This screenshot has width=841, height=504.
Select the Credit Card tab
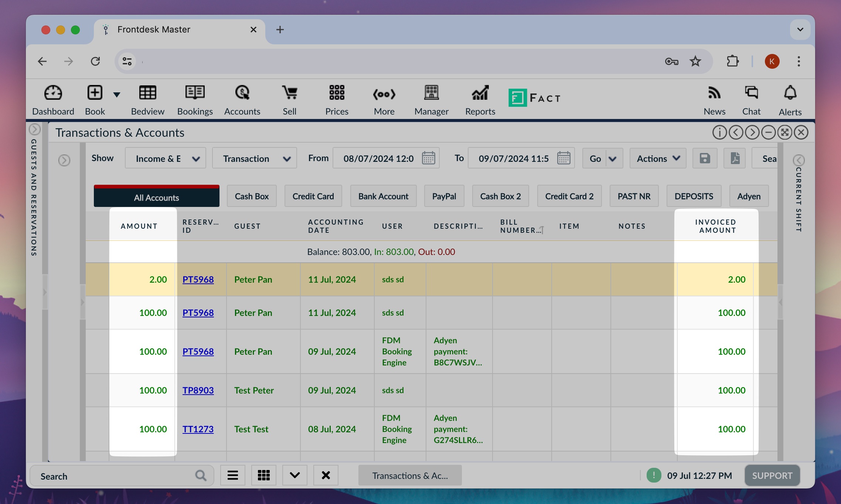coord(313,196)
